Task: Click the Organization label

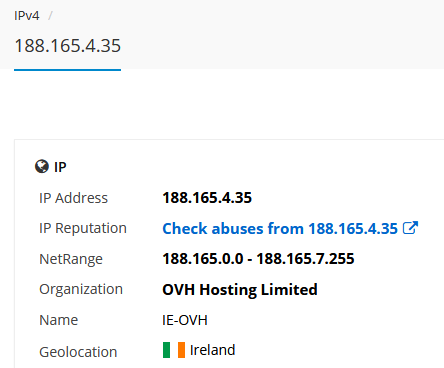Action: coord(81,289)
